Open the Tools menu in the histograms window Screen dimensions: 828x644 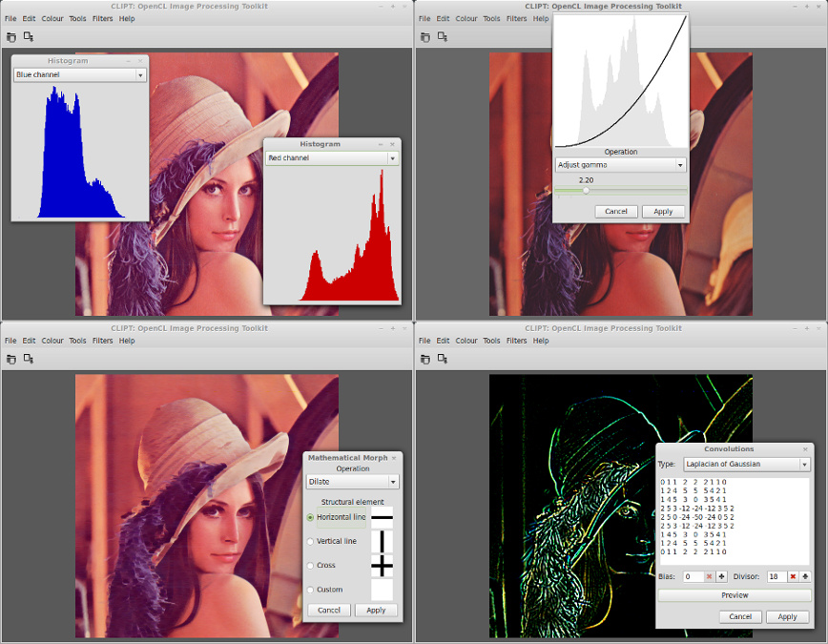click(77, 18)
